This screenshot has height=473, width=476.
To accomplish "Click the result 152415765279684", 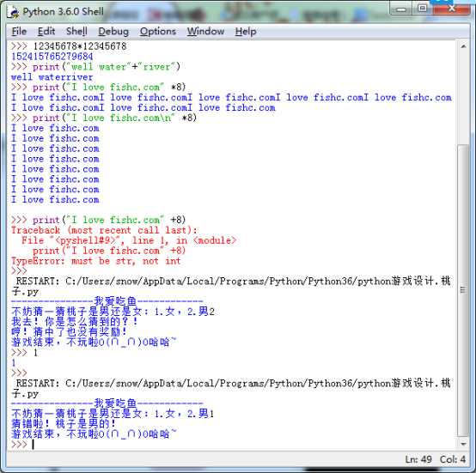I will pyautogui.click(x=52, y=57).
